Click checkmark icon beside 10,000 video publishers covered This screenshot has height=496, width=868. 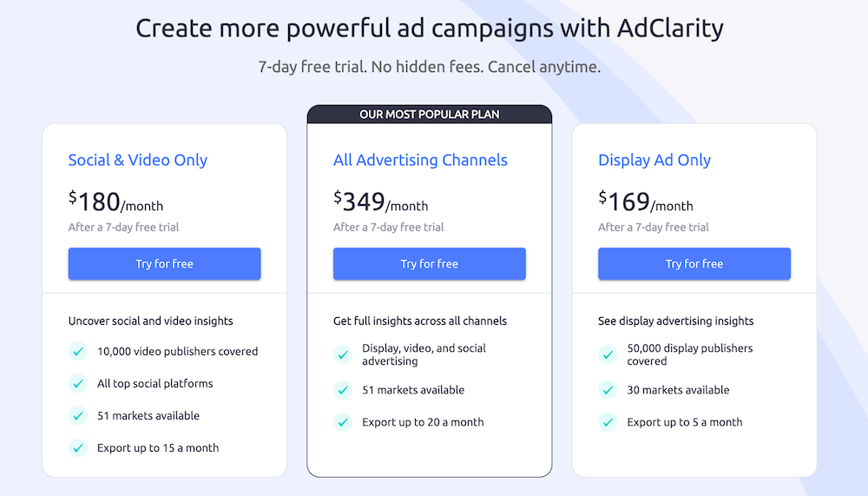click(78, 352)
